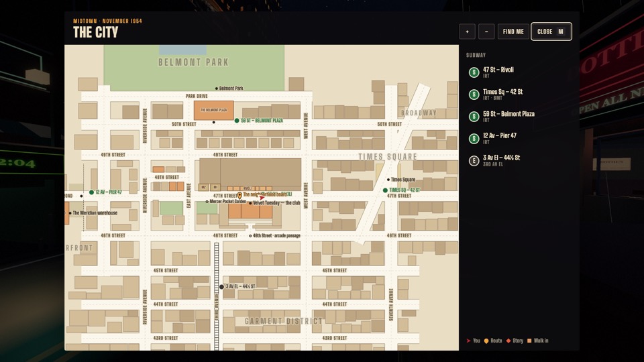Click the 59 ST – BELMONT PLAZA green map marker
The image size is (644, 362).
237,121
